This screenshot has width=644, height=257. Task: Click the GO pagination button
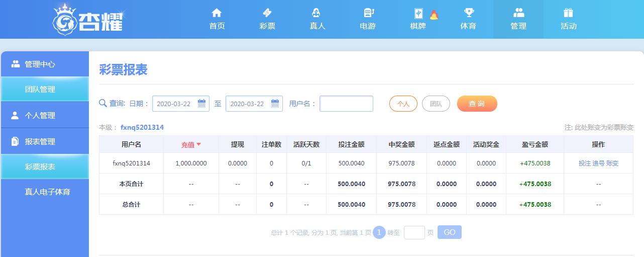pyautogui.click(x=450, y=232)
